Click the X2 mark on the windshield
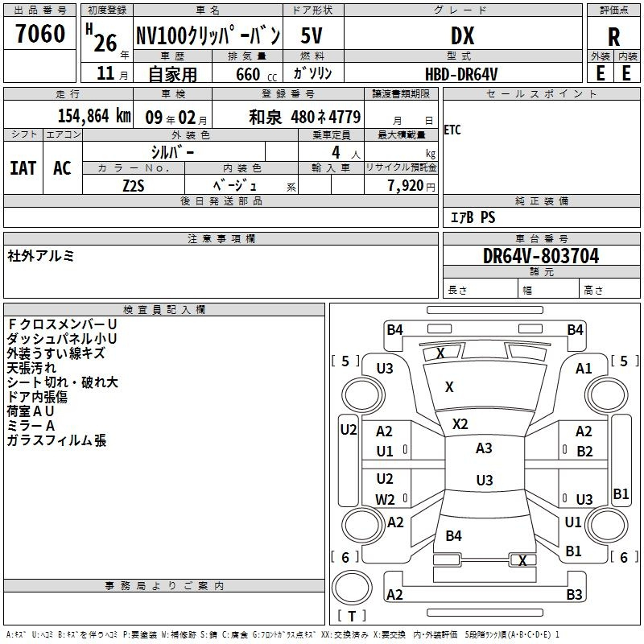This screenshot has width=644, height=644. click(460, 423)
